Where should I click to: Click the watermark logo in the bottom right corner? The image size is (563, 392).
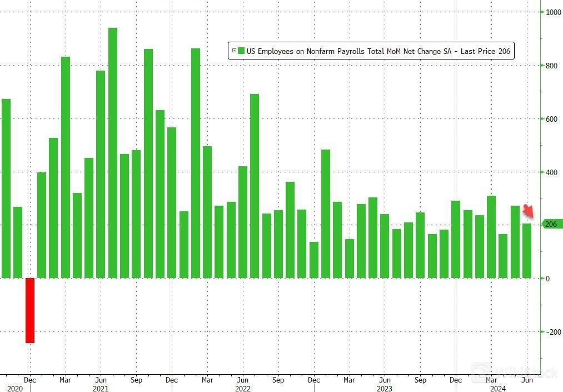514,371
